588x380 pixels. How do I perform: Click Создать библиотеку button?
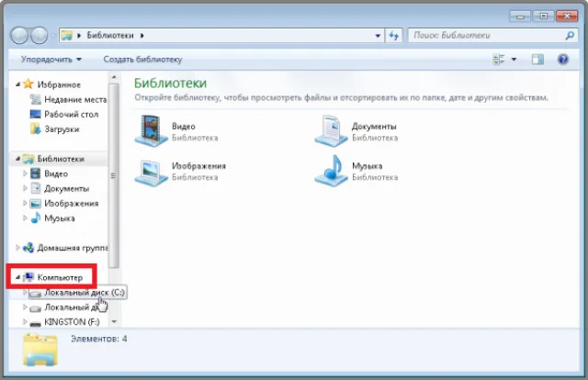coord(142,60)
